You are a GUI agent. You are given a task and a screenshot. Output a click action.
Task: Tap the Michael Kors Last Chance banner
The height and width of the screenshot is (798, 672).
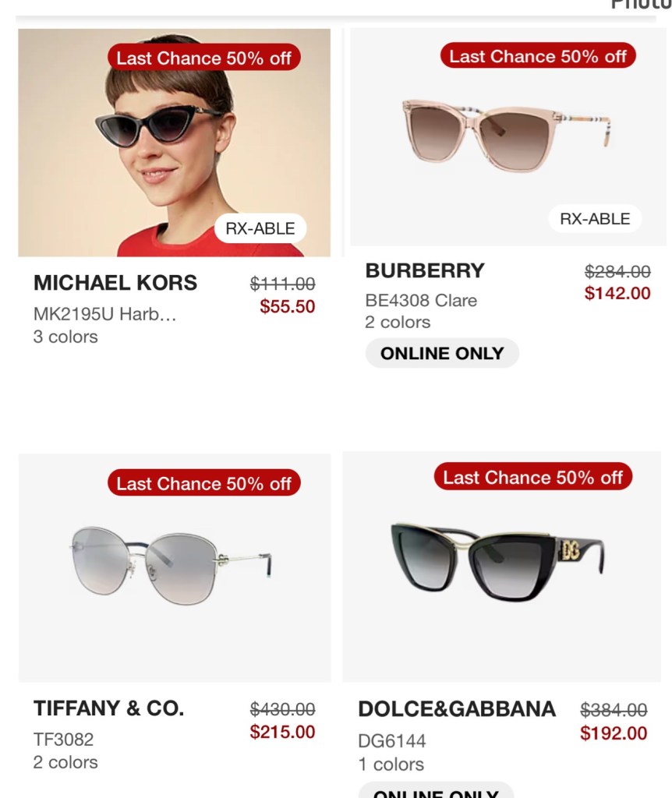click(x=203, y=58)
